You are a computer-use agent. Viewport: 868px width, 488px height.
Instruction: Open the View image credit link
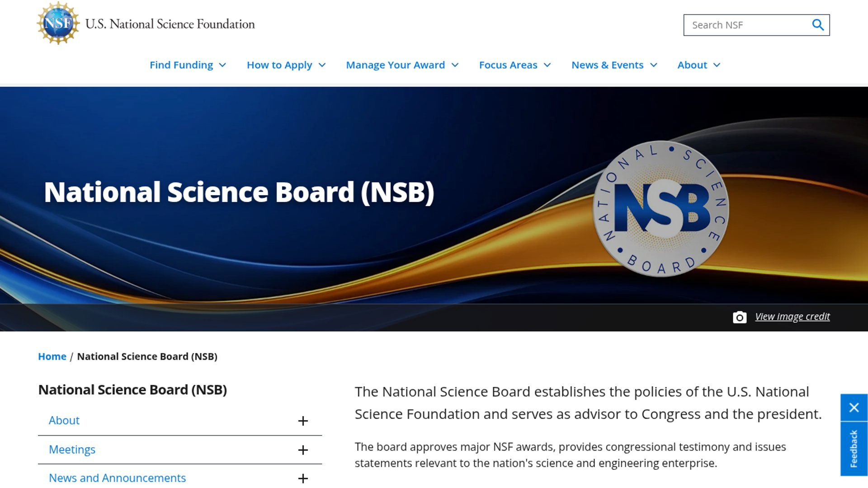(792, 317)
